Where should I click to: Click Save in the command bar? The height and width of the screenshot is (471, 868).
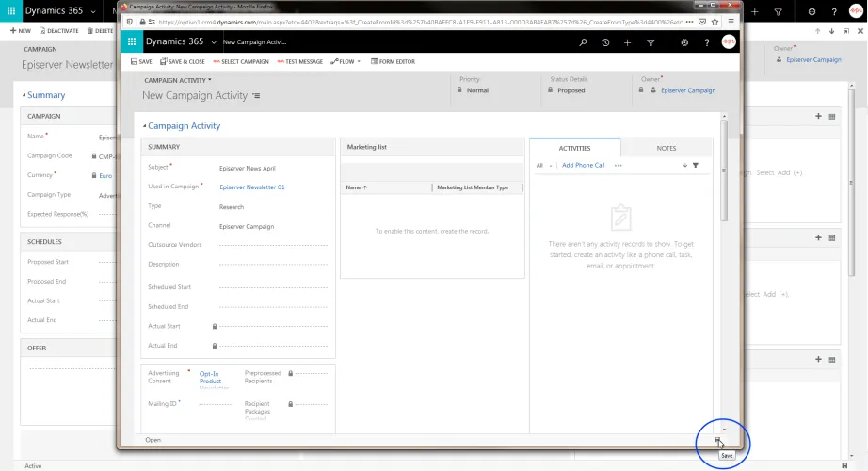pyautogui.click(x=141, y=61)
